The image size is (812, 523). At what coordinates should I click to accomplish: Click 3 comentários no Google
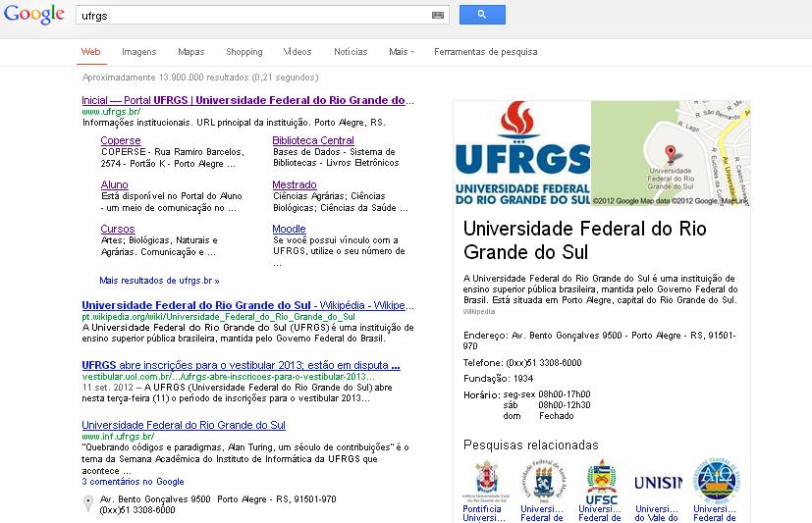point(134,481)
